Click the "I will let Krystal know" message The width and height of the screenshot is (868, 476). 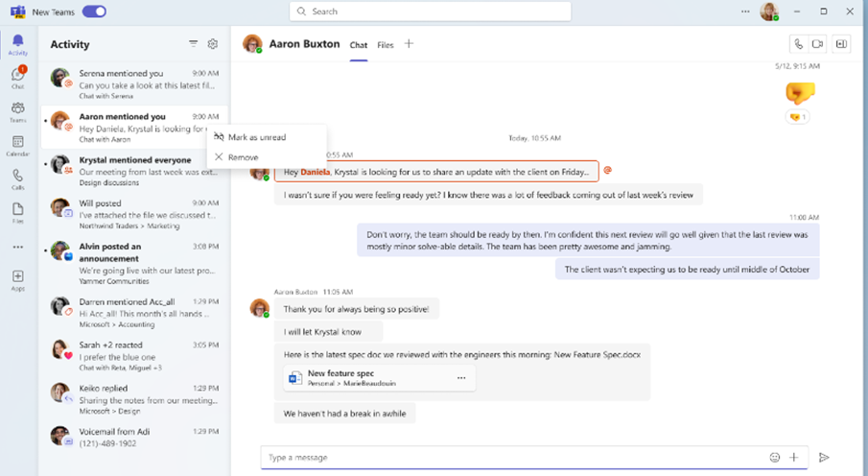[328, 331]
